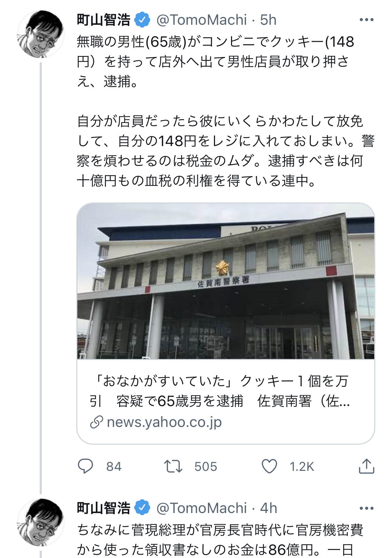Open the reply tweet about 官房機密費 86億円
The width and height of the screenshot is (392, 558).
pyautogui.click(x=220, y=540)
